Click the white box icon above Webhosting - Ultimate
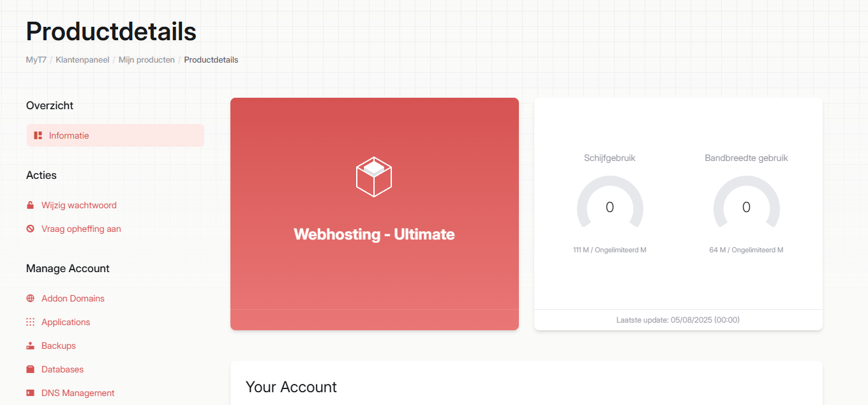868x405 pixels. pyautogui.click(x=374, y=176)
